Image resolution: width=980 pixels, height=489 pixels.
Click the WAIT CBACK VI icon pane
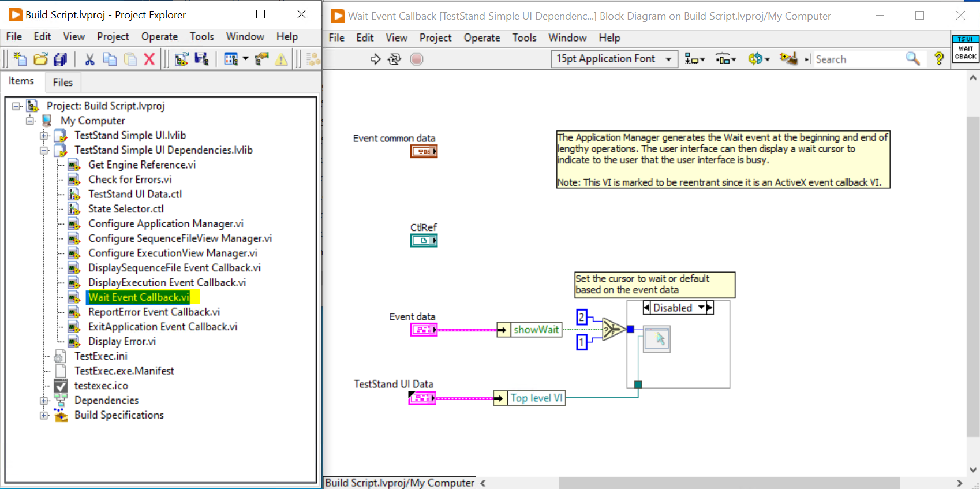click(966, 48)
